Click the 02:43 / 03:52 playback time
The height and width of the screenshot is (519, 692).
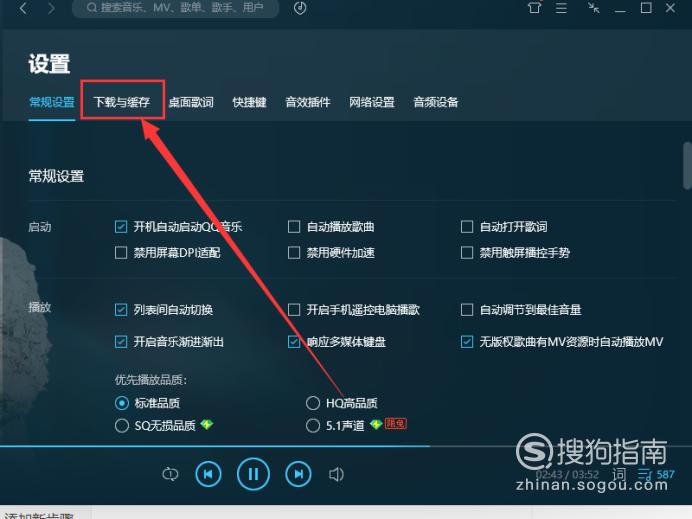tap(568, 475)
